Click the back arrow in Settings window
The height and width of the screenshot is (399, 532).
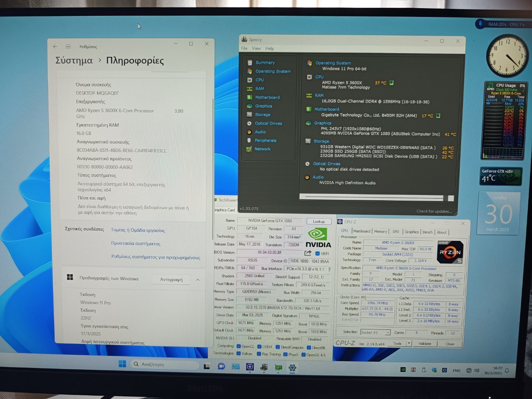point(55,47)
